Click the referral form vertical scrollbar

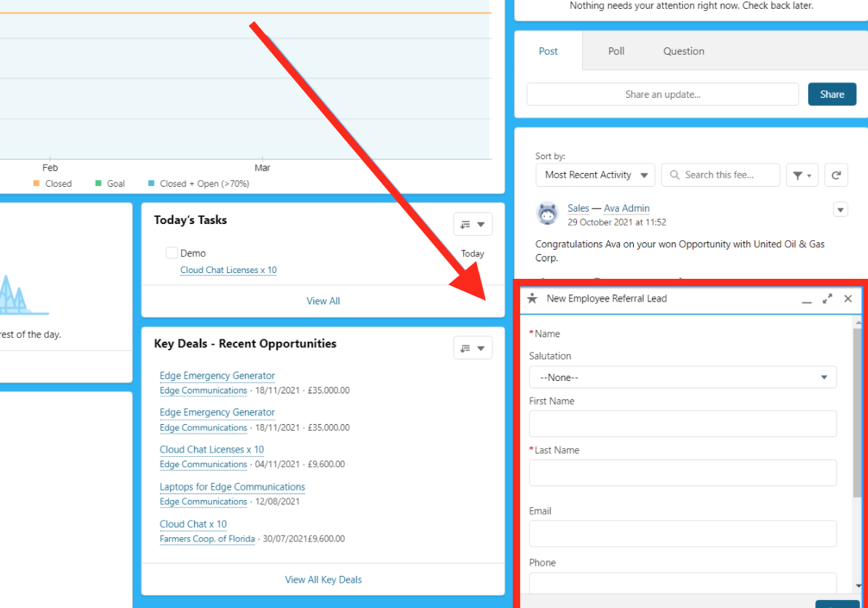858,412
